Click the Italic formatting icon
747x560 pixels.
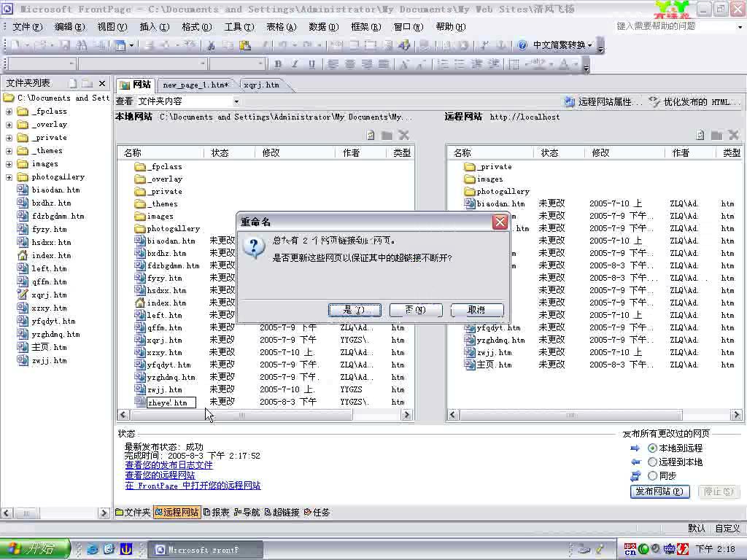point(295,64)
